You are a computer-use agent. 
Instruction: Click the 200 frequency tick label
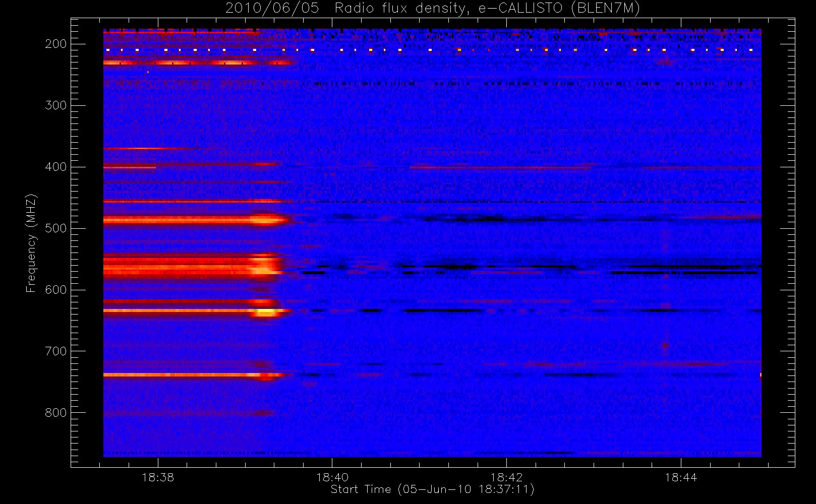pyautogui.click(x=56, y=44)
